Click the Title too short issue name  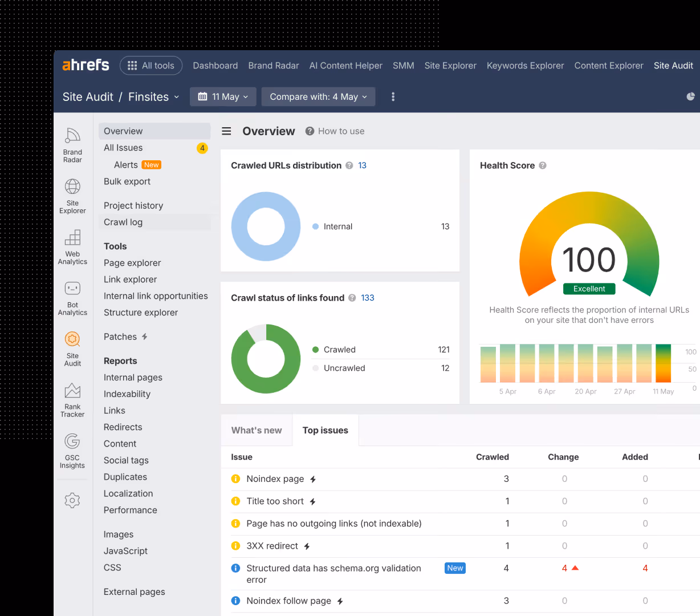[275, 501]
